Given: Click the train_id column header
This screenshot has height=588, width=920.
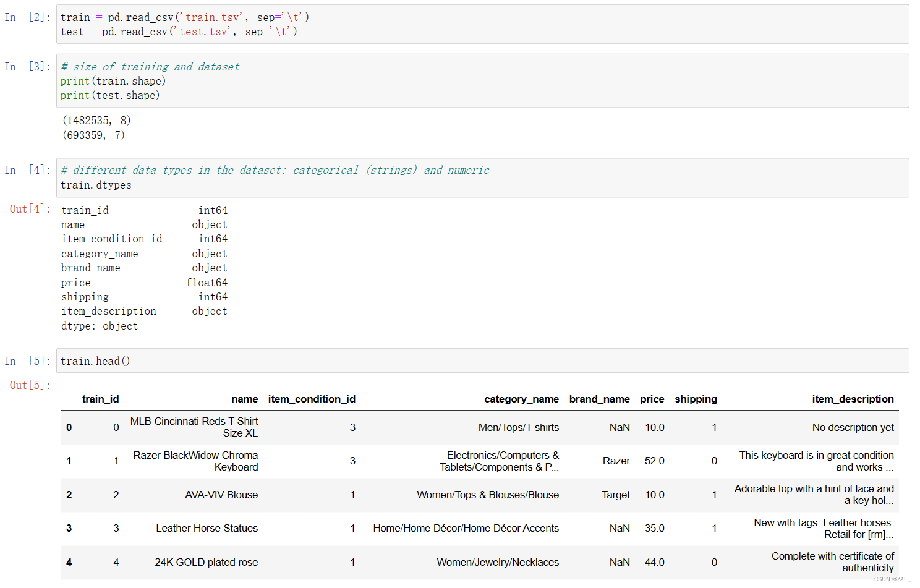Looking at the screenshot, I should [x=100, y=399].
